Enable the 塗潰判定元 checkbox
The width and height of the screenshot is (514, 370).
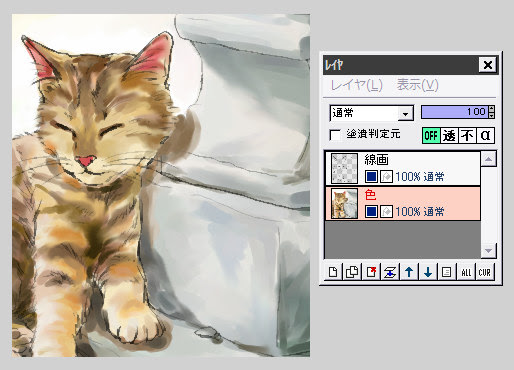point(335,135)
